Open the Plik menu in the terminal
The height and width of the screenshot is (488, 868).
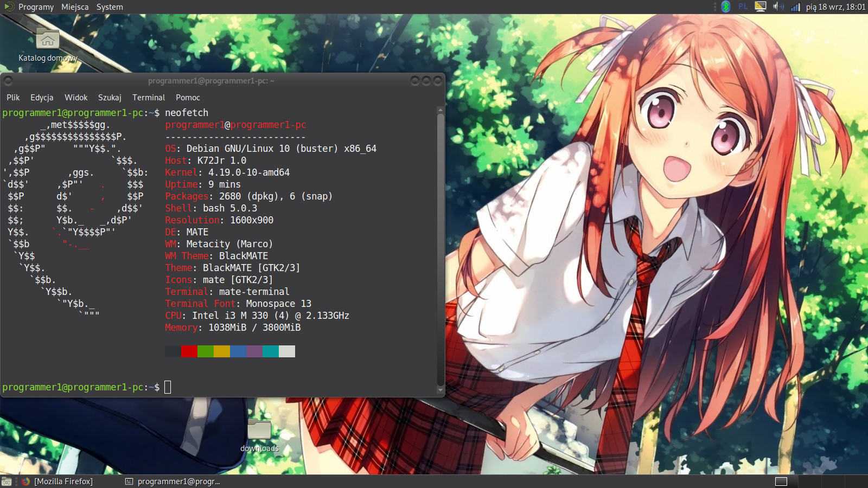[13, 98]
